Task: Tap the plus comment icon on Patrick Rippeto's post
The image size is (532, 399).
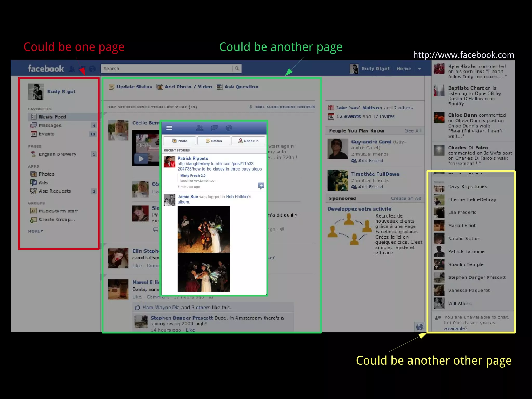Action: pos(261,186)
